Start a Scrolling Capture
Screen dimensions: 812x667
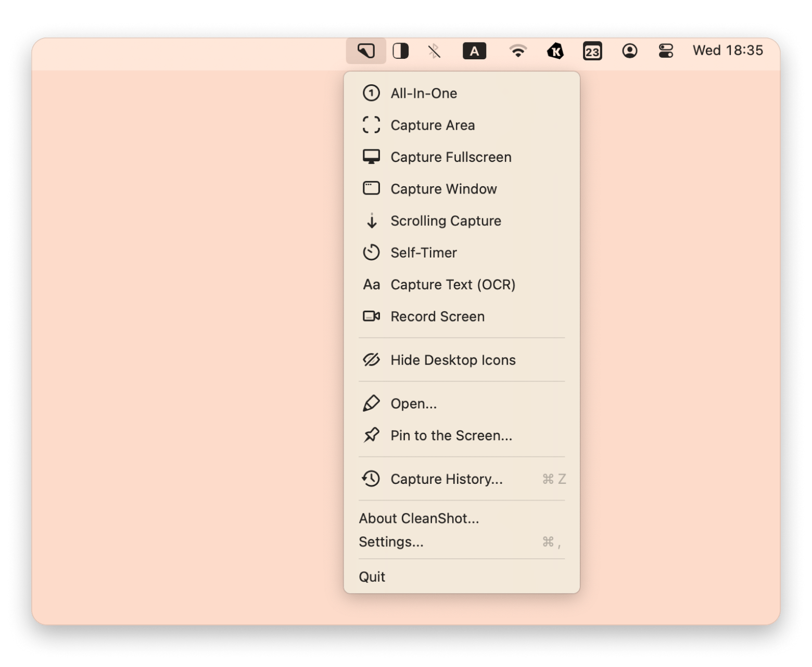pyautogui.click(x=445, y=221)
